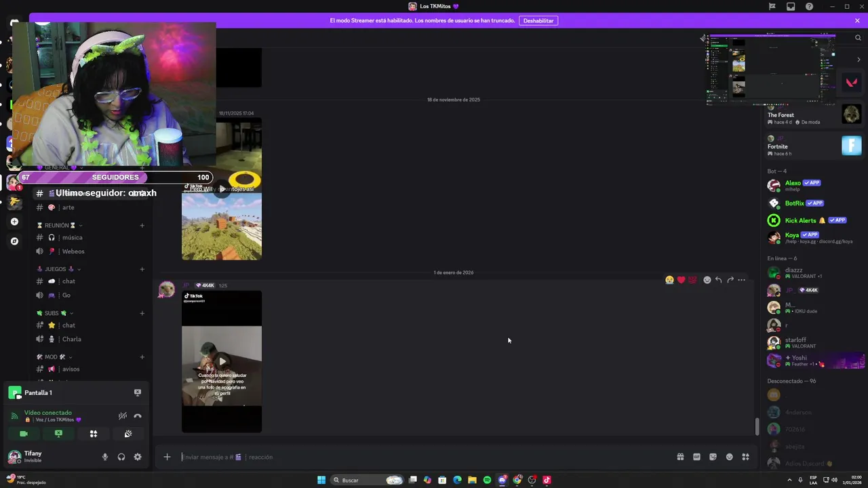Reply to message with the arrow icon
This screenshot has width=868, height=488.
pyautogui.click(x=719, y=280)
